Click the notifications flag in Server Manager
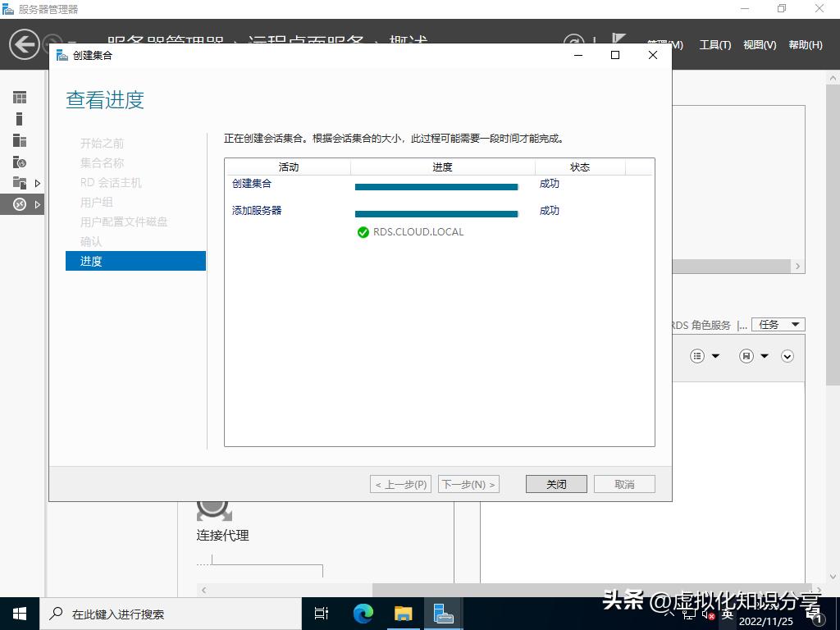Screen dimensions: 840x630 (x=619, y=37)
